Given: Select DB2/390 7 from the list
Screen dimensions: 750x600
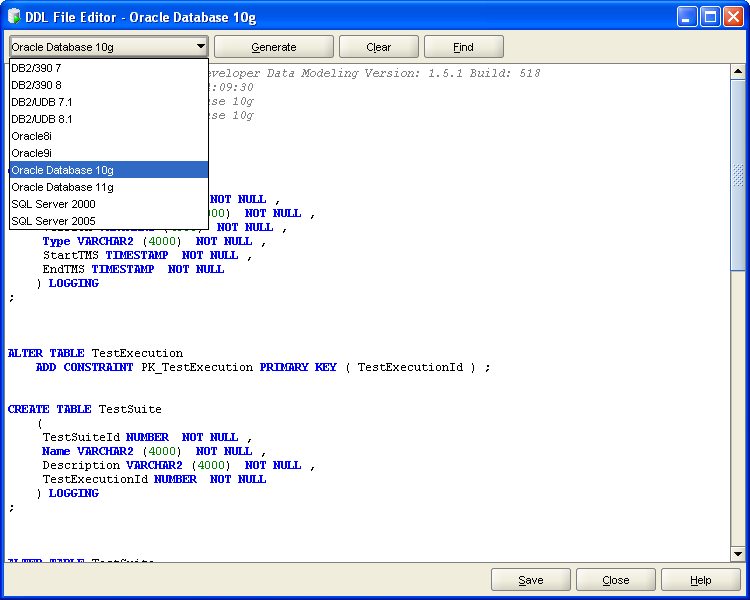Looking at the screenshot, I should point(109,68).
